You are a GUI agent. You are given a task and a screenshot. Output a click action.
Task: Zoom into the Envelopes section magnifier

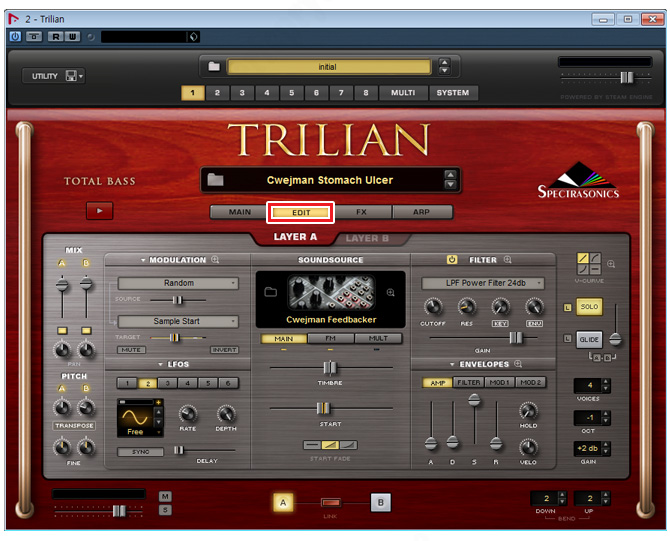click(x=518, y=364)
